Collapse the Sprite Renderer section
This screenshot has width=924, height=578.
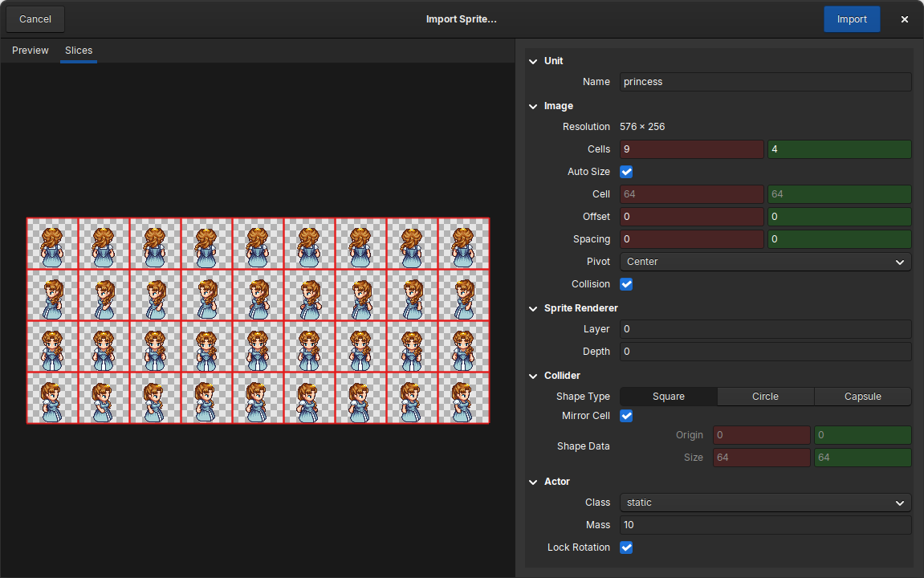click(x=532, y=307)
